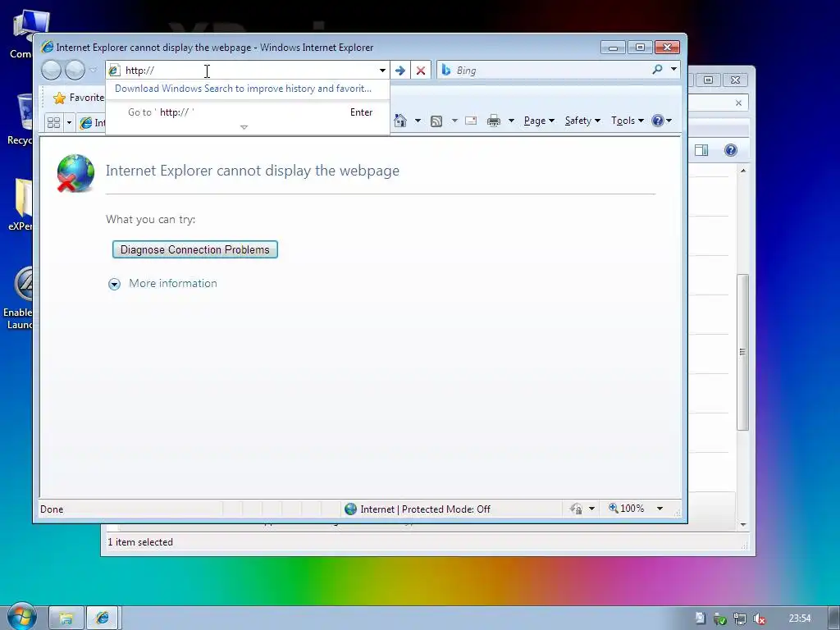
Task: Click the search magnifier icon
Action: pyautogui.click(x=657, y=69)
